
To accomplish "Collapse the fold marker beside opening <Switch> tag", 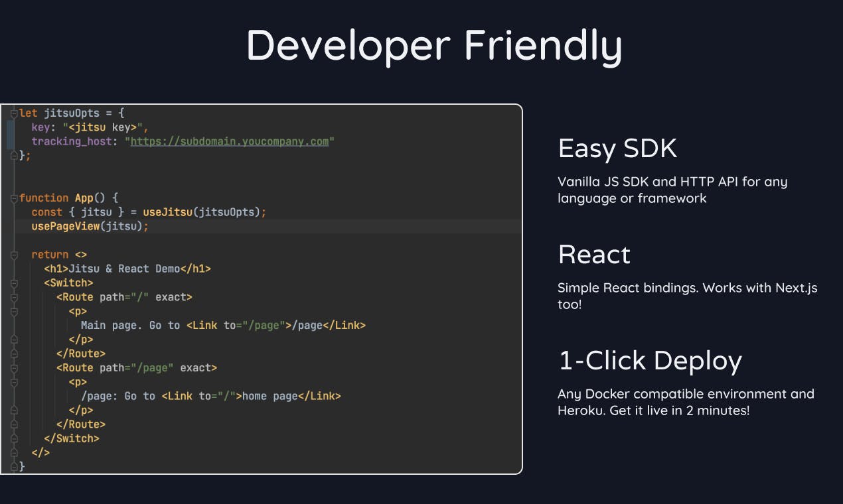I will (13, 283).
